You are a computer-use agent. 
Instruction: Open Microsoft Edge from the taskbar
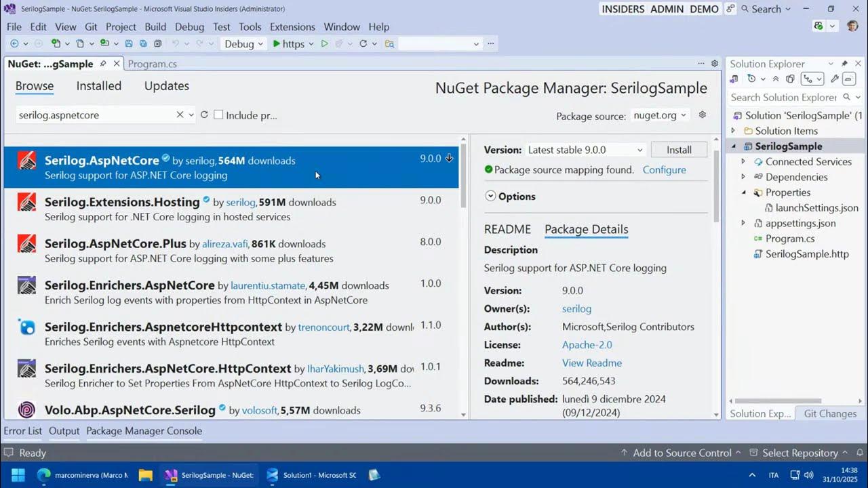(x=44, y=475)
